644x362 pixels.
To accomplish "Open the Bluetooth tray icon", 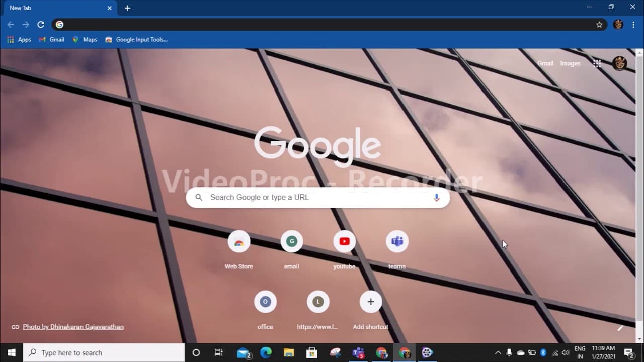I will tap(543, 352).
